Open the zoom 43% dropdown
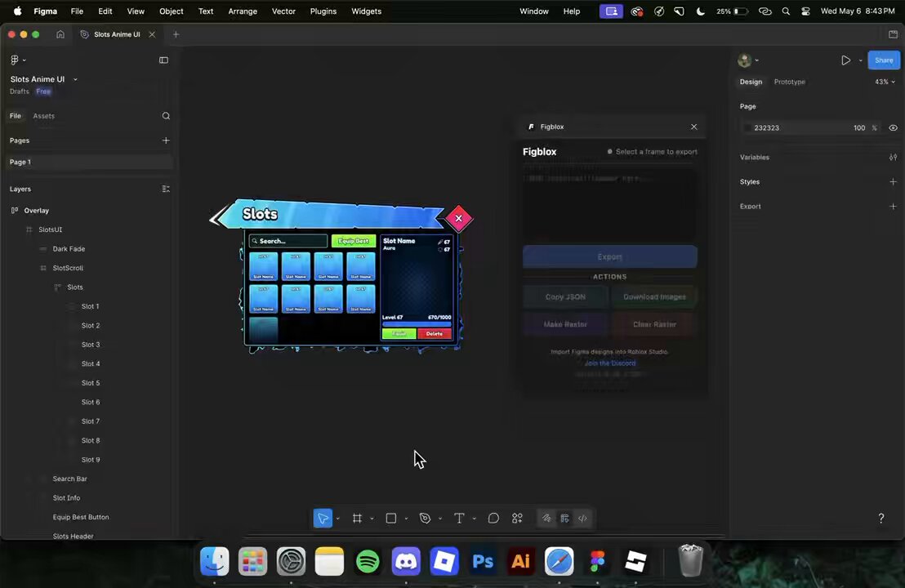The width and height of the screenshot is (905, 588). pos(885,82)
